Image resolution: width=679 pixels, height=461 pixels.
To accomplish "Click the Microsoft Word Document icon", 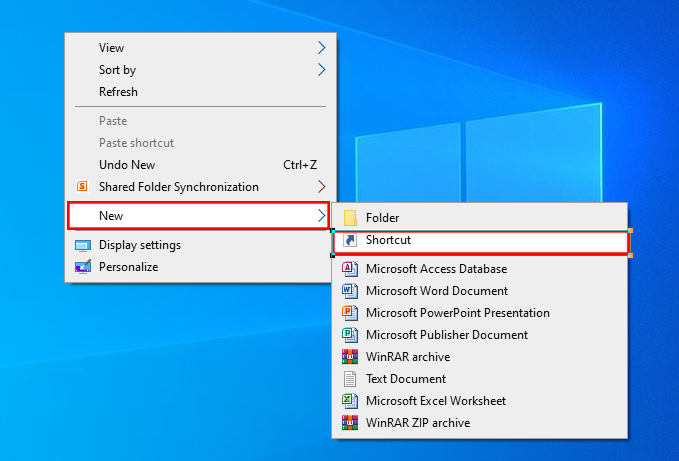I will pyautogui.click(x=350, y=291).
